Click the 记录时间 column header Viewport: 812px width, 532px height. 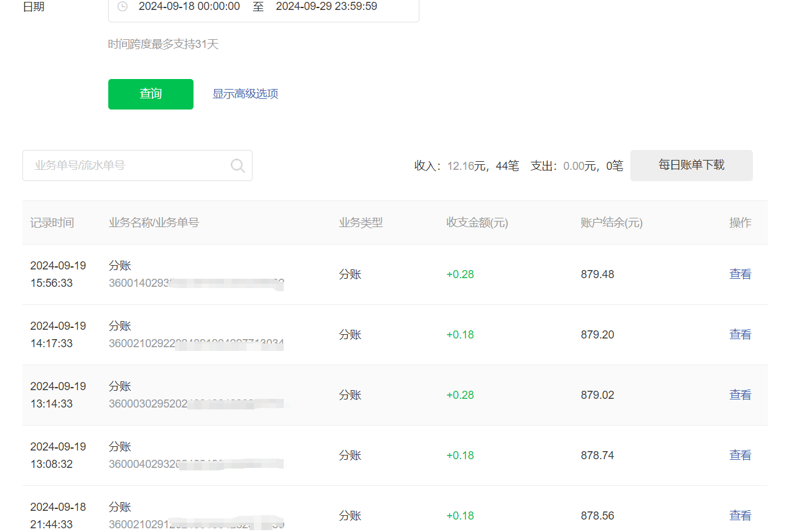[x=52, y=223]
